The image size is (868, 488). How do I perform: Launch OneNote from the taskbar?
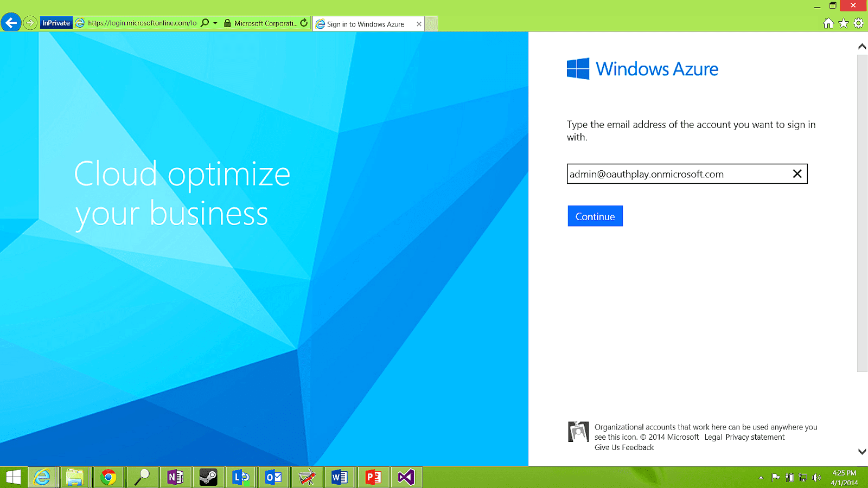pos(175,477)
